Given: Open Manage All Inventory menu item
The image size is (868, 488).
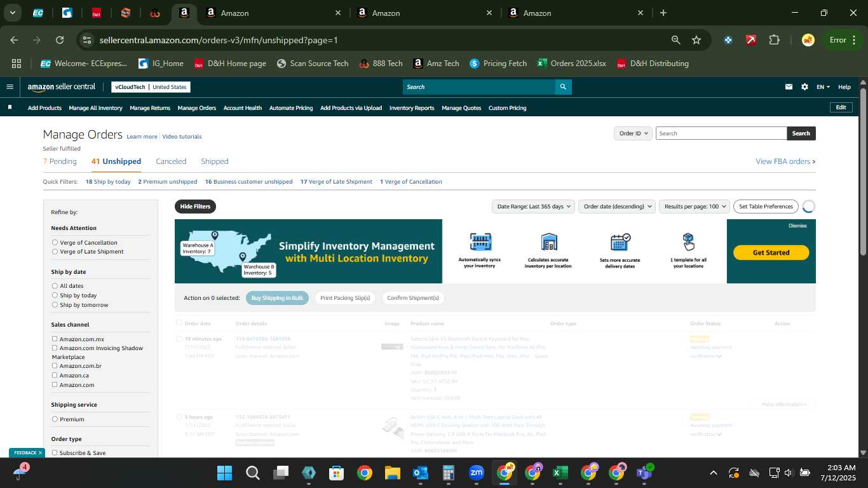Looking at the screenshot, I should (95, 108).
